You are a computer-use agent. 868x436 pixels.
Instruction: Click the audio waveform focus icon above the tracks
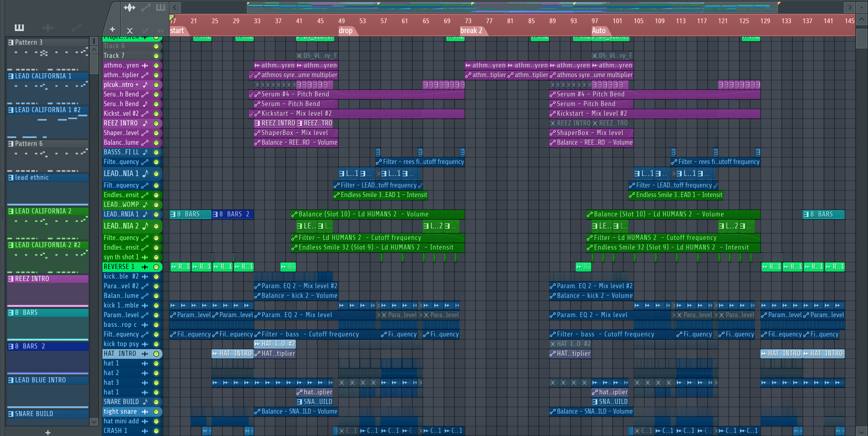pyautogui.click(x=129, y=8)
